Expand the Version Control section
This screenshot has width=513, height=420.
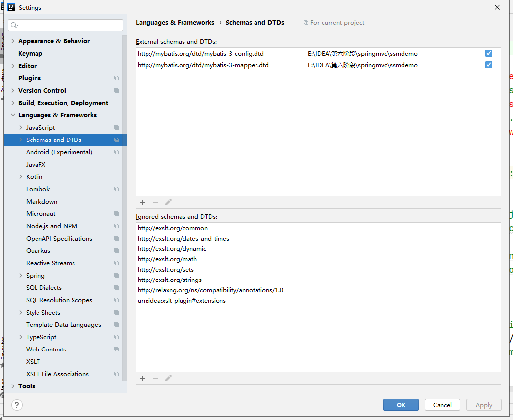click(x=13, y=91)
